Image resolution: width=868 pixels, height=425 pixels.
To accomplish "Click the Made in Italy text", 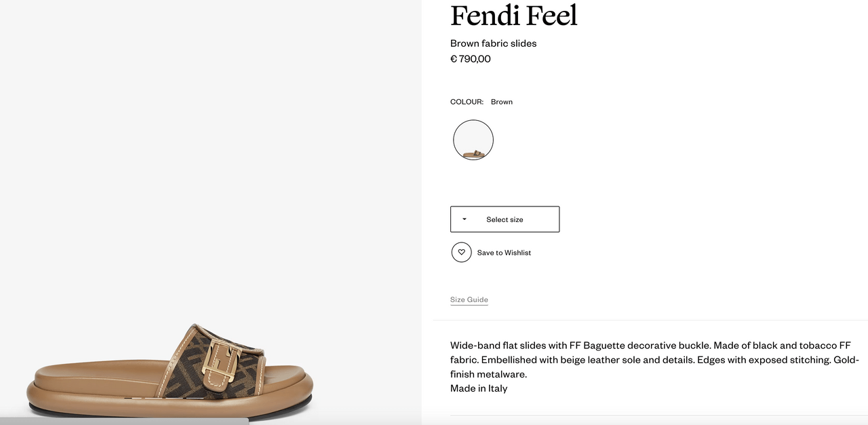I will click(479, 388).
